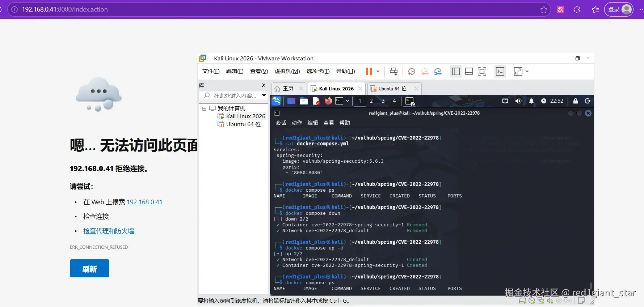Select Kali Linux 2026 in the library tree
644x307 pixels.
point(246,116)
